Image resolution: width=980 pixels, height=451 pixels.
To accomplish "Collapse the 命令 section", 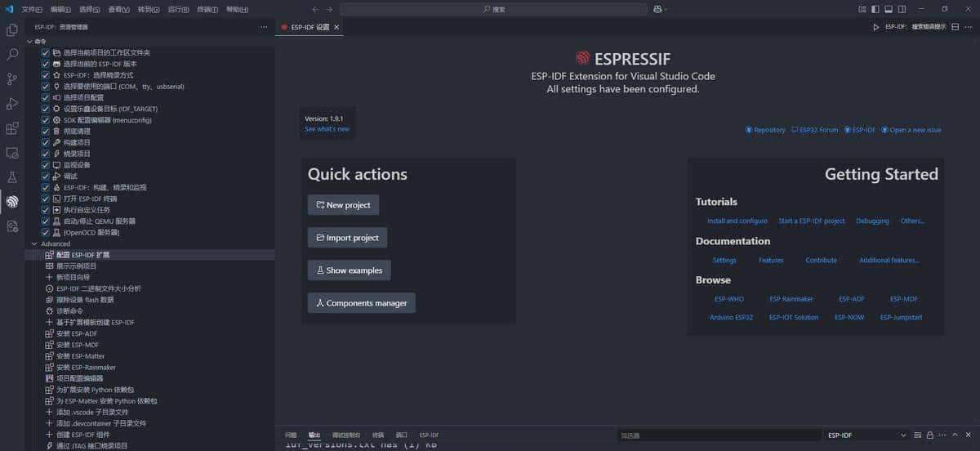I will (30, 41).
